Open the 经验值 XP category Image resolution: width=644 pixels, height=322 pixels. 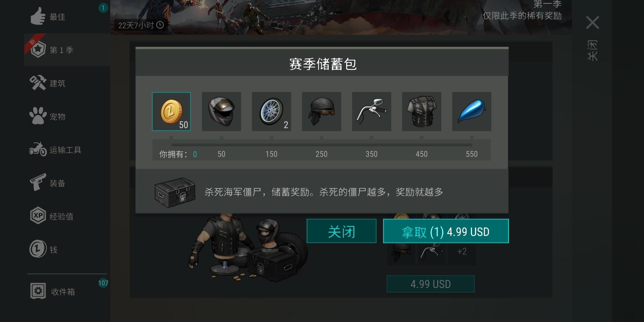(x=67, y=216)
